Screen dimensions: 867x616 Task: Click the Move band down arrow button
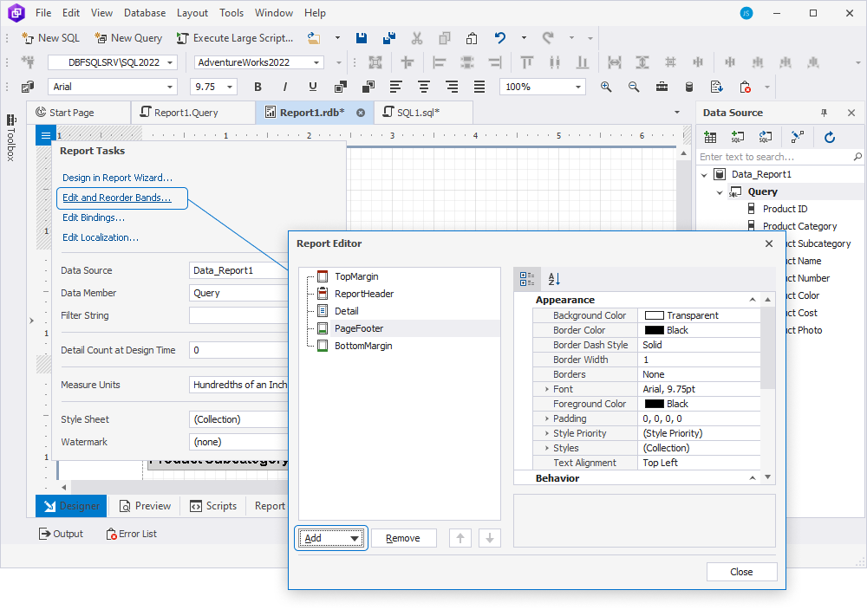(x=489, y=538)
